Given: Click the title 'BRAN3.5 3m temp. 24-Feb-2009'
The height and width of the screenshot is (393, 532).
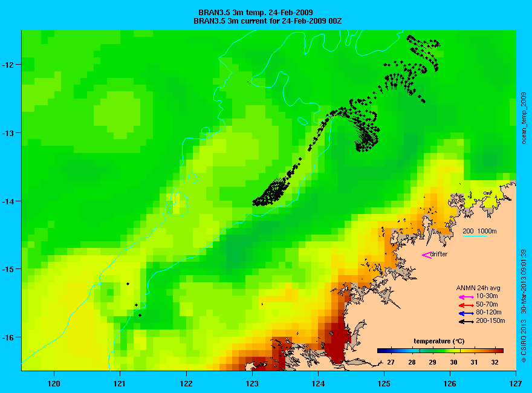Looking at the screenshot, I should point(256,13).
